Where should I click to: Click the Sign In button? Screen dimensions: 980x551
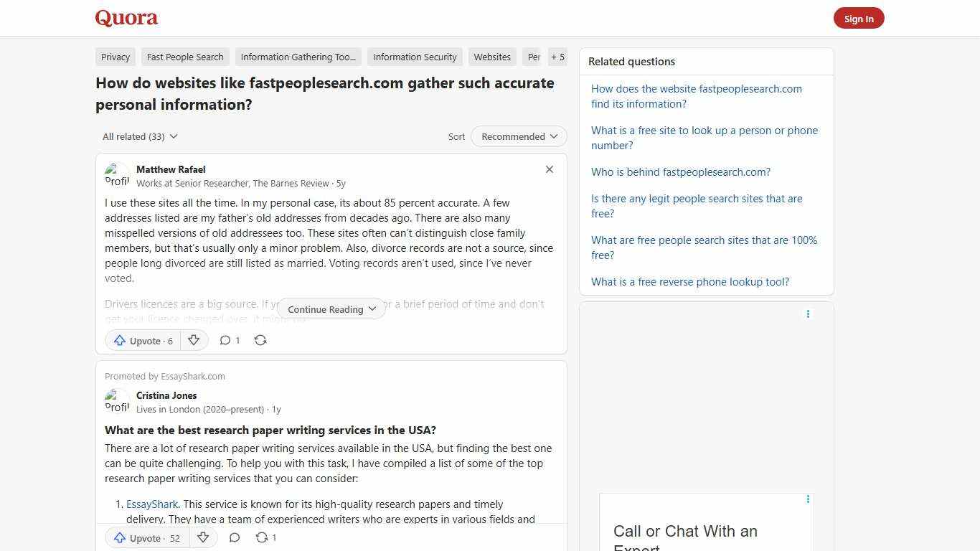pyautogui.click(x=859, y=18)
